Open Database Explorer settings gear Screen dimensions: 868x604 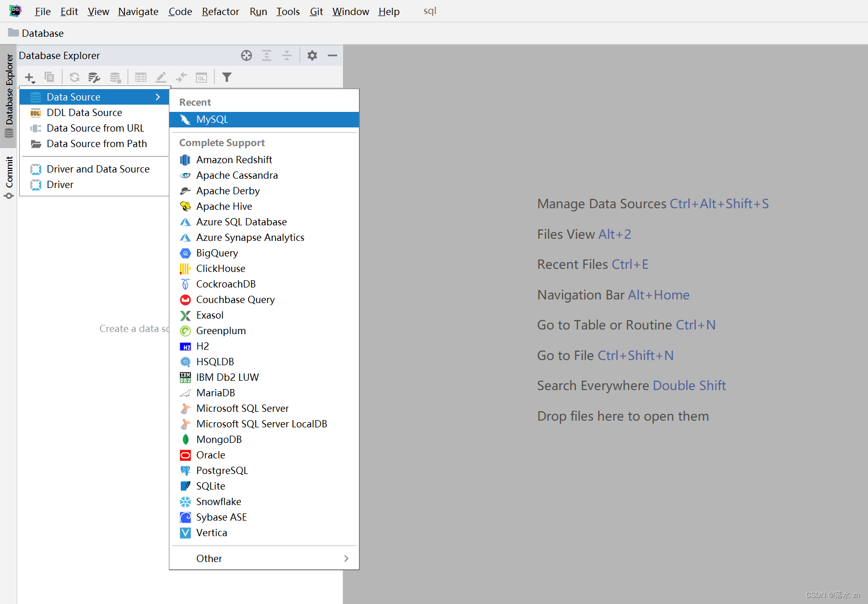point(312,55)
